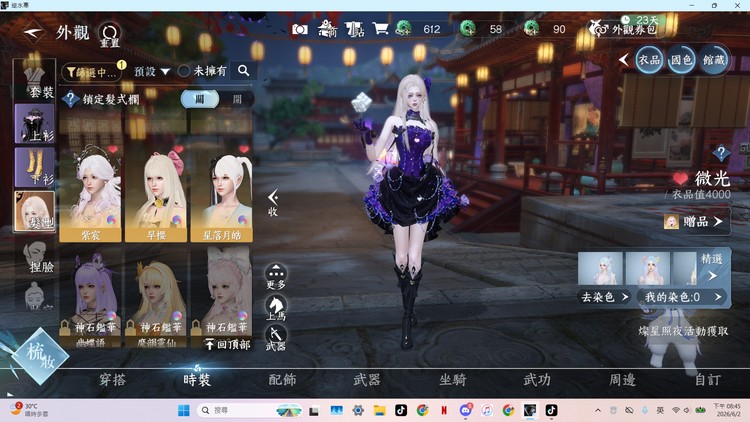Expand the 精選 featured dyes arrow
The height and width of the screenshot is (422, 750).
click(x=712, y=276)
